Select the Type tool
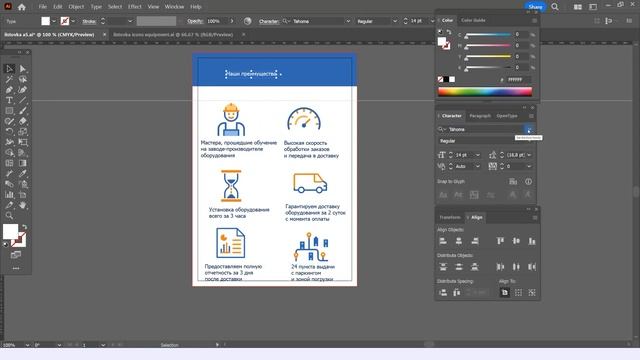This screenshot has height=360, width=640. click(x=9, y=100)
